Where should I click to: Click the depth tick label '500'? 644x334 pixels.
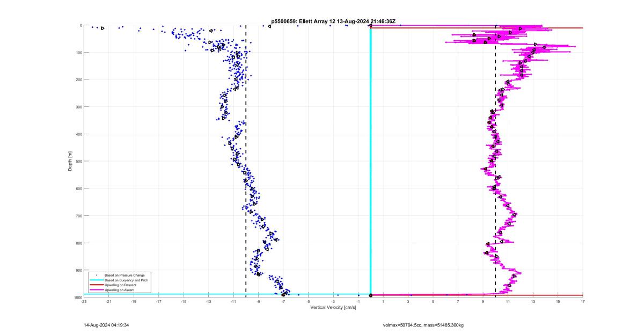coord(78,161)
